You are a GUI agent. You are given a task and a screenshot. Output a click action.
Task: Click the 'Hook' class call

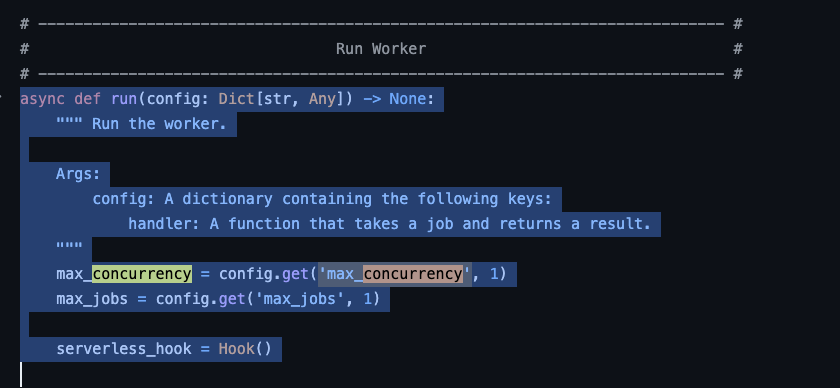pyautogui.click(x=236, y=349)
